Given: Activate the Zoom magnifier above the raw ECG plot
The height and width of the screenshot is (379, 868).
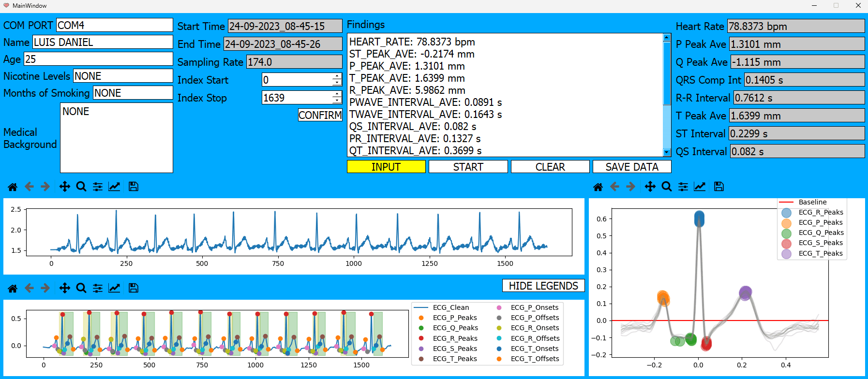Looking at the screenshot, I should pyautogui.click(x=81, y=187).
